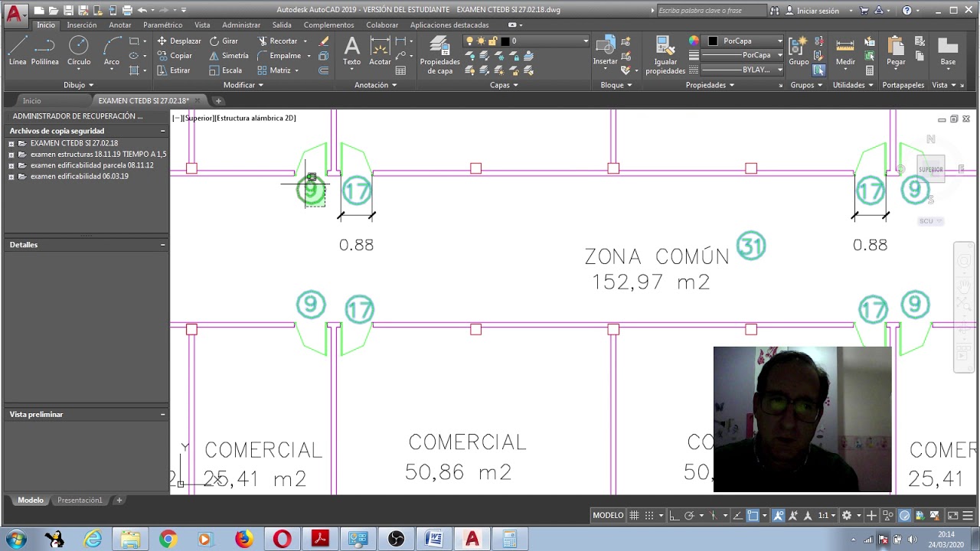The width and height of the screenshot is (980, 551).
Task: Open Propiedades de capa
Action: [x=439, y=55]
